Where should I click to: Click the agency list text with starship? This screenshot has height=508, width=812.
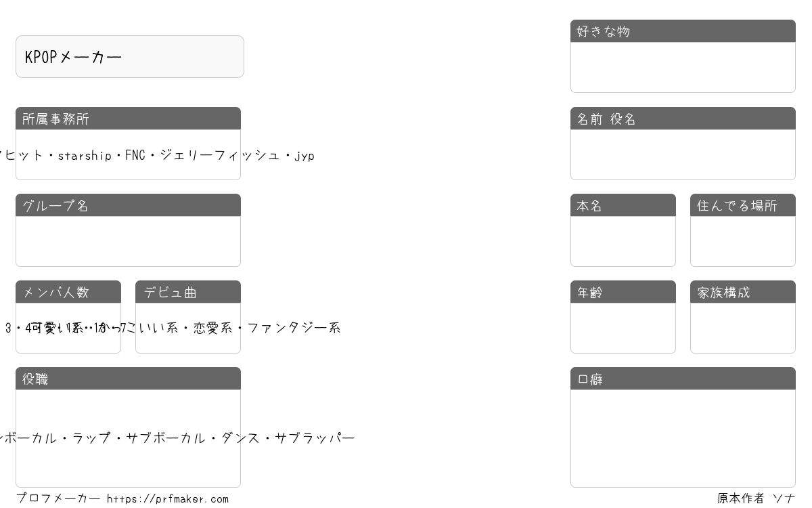(x=157, y=156)
